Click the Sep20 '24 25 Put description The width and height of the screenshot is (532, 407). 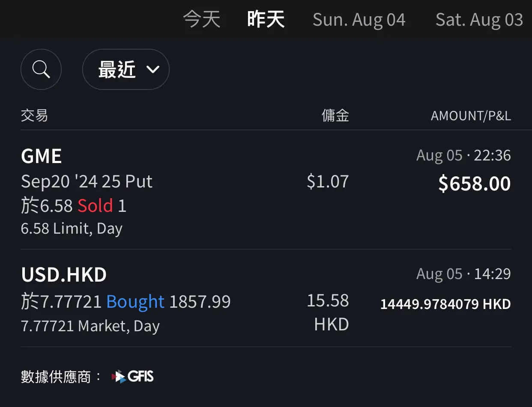click(x=87, y=182)
